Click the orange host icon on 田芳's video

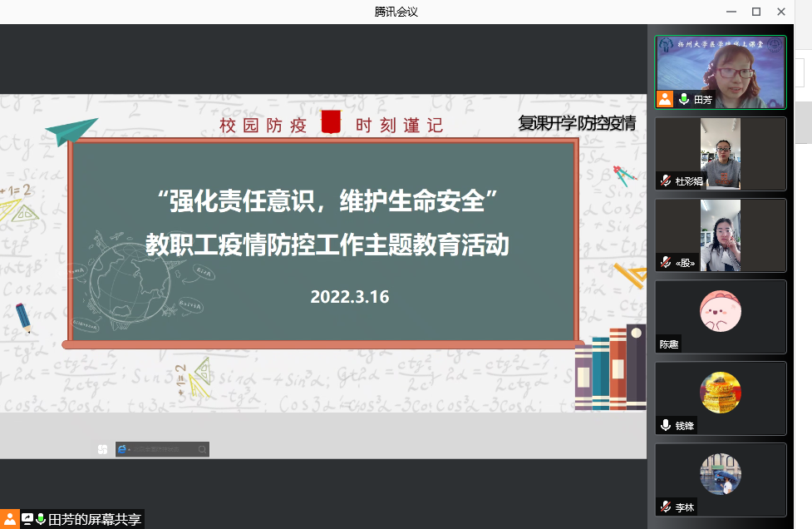pos(665,99)
